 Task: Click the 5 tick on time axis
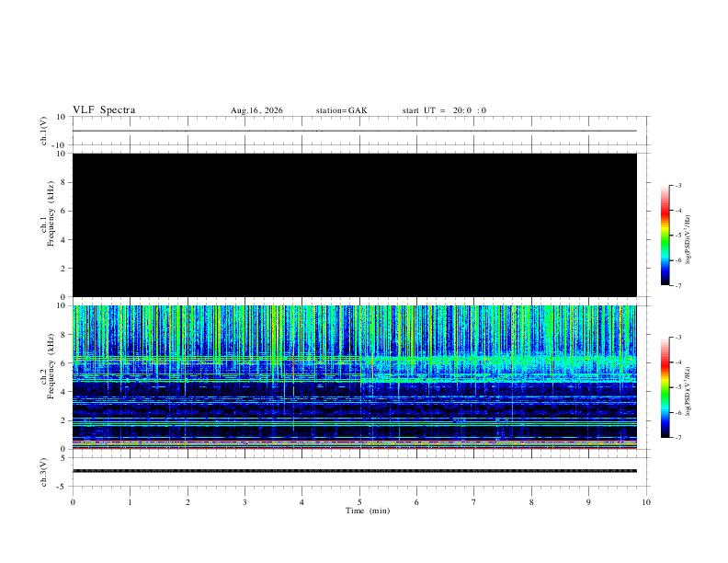click(x=359, y=502)
